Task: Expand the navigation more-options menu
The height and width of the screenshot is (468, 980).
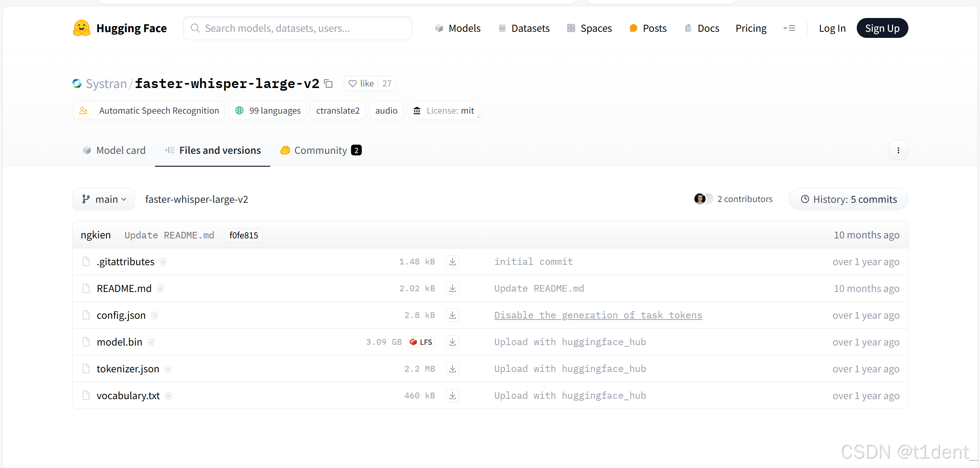Action: pyautogui.click(x=789, y=28)
